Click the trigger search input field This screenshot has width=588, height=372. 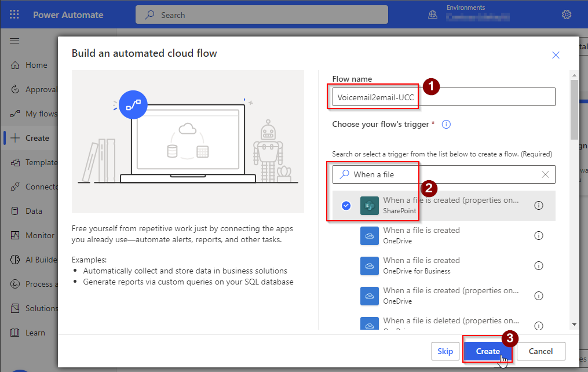pos(444,174)
